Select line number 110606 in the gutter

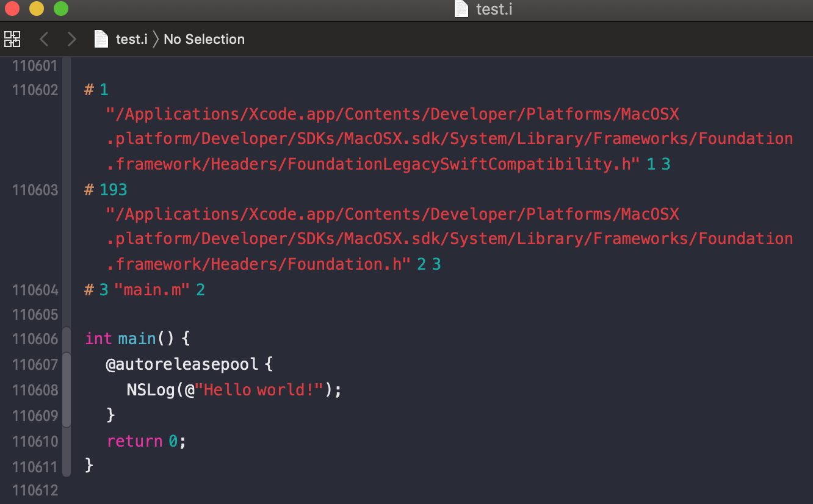[35, 339]
